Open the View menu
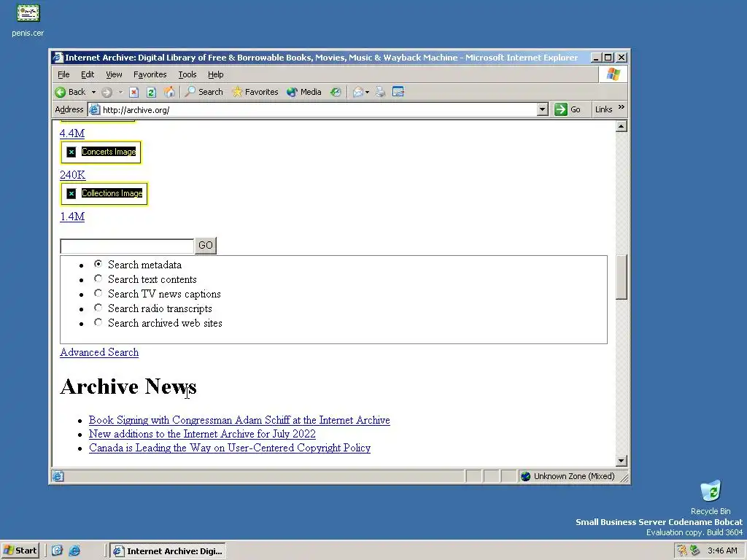Viewport: 747px width, 560px height. (x=114, y=74)
